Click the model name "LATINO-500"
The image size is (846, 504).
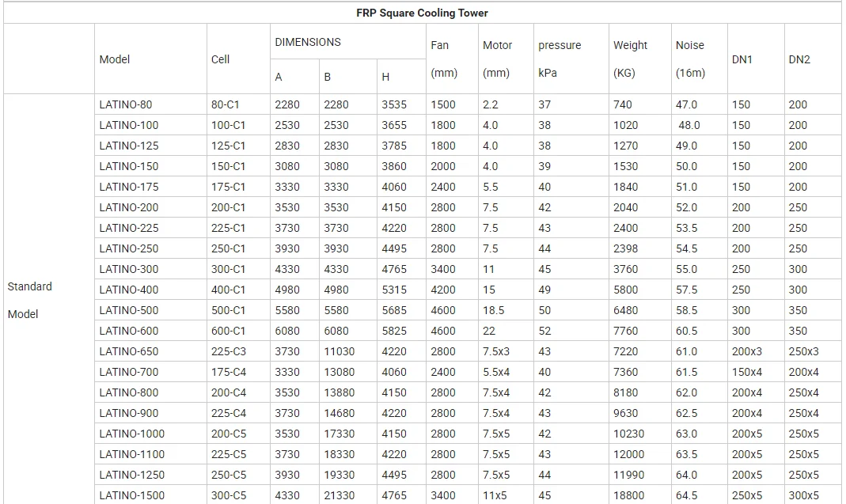click(129, 310)
